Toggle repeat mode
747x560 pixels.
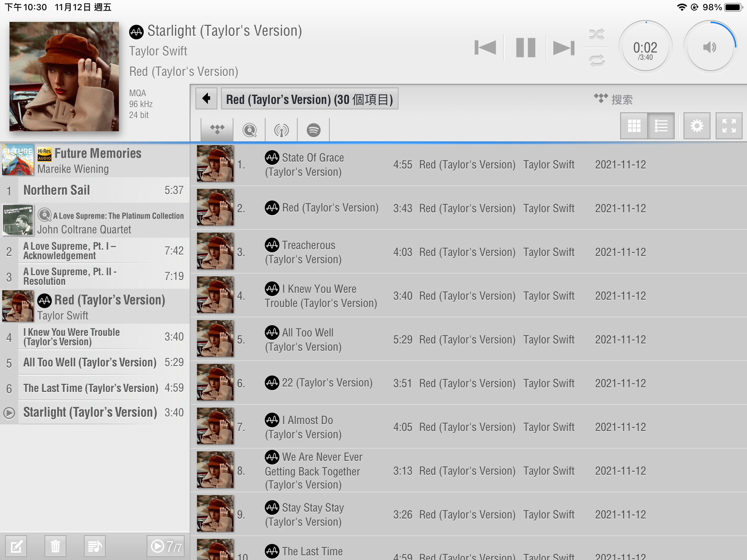pos(597,60)
